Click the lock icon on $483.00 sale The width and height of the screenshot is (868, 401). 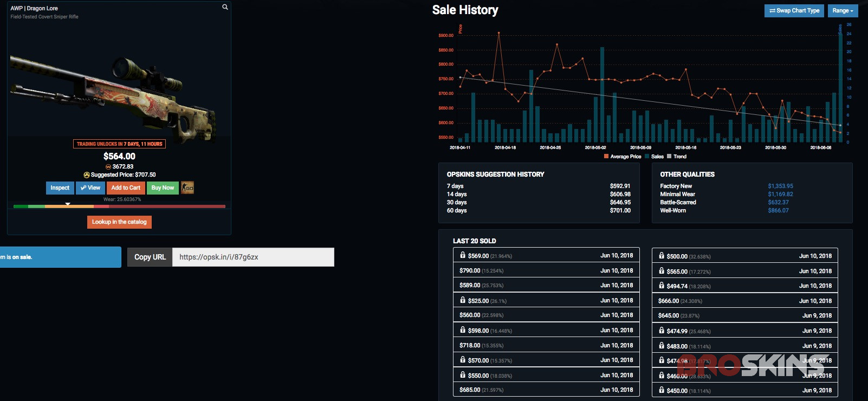pyautogui.click(x=662, y=345)
